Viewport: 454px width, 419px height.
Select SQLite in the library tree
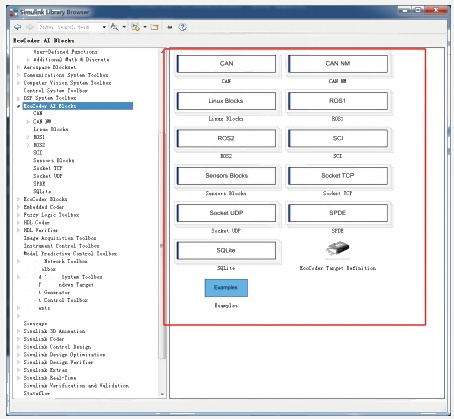point(42,191)
